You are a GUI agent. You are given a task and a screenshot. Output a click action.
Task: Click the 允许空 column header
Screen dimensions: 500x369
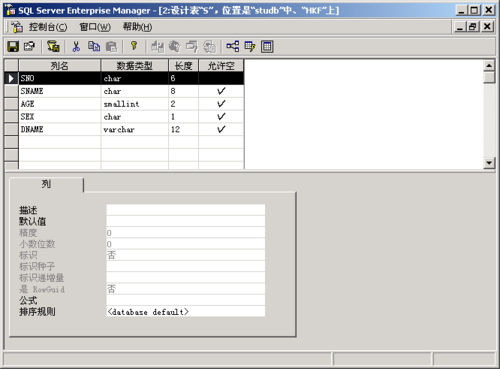click(x=221, y=66)
